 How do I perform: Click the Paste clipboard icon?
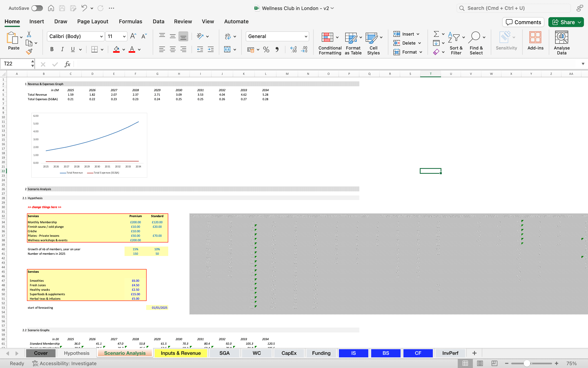coord(12,38)
